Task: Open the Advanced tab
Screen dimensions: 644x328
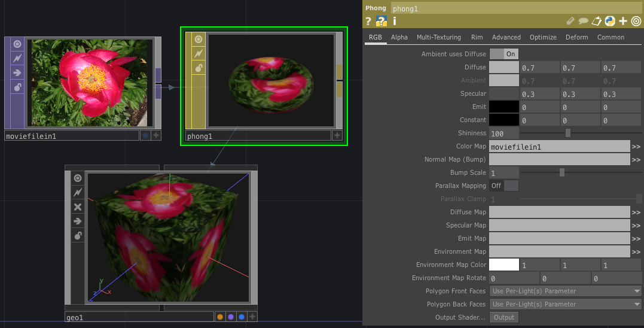Action: click(506, 37)
